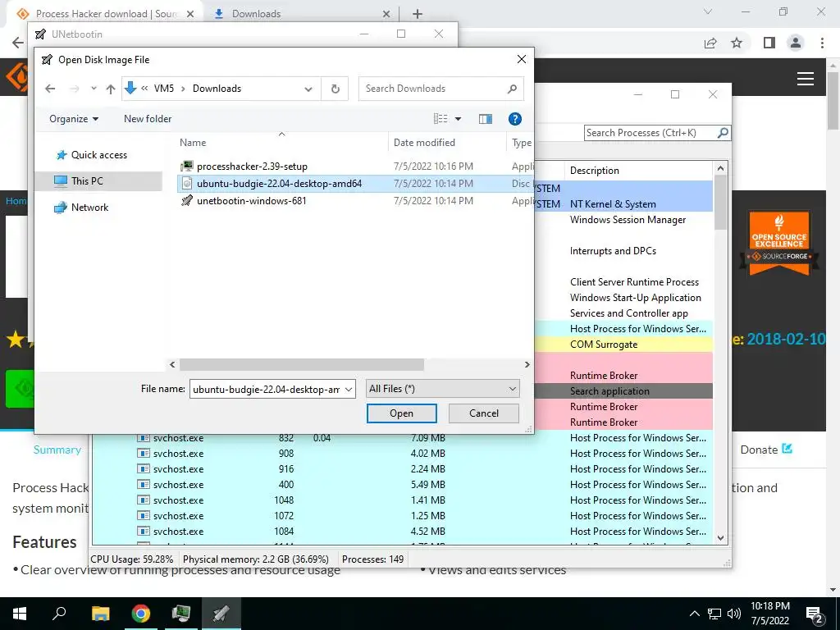Close the Downloads browser tab
This screenshot has height=630, width=840.
click(x=386, y=14)
